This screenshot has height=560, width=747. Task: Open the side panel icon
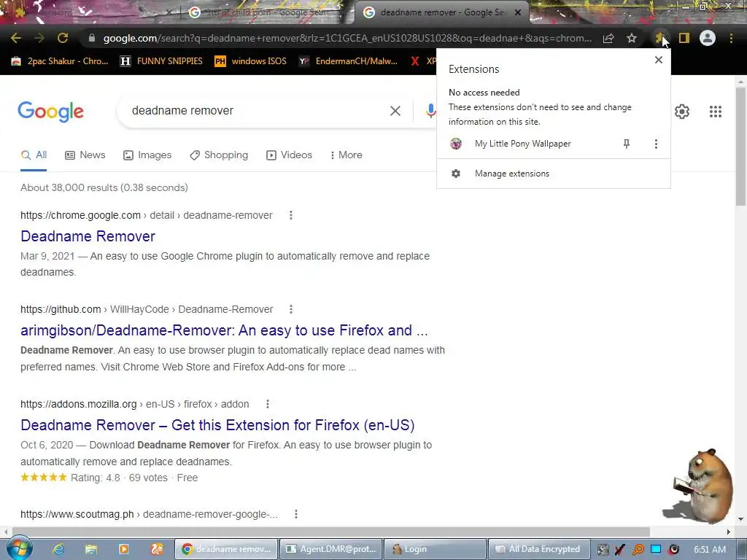684,38
